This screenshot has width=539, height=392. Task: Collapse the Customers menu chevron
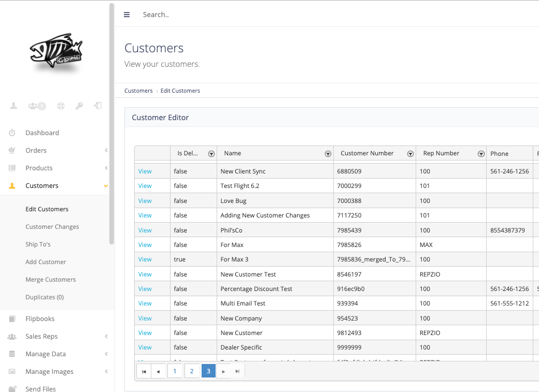pyautogui.click(x=106, y=186)
